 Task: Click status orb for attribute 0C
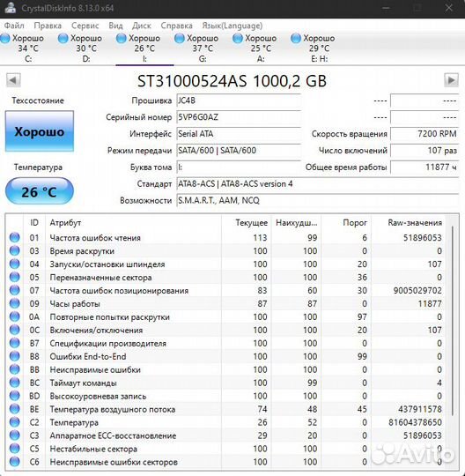point(14,330)
